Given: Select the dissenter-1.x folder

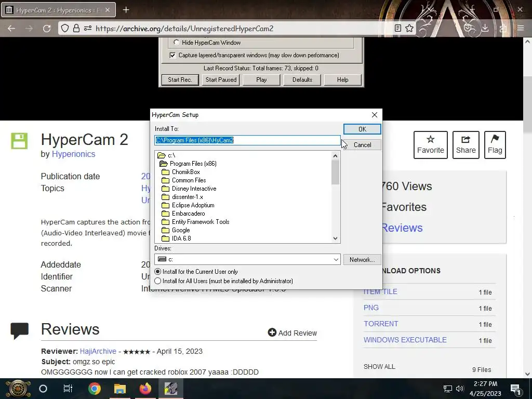Looking at the screenshot, I should 182,197.
